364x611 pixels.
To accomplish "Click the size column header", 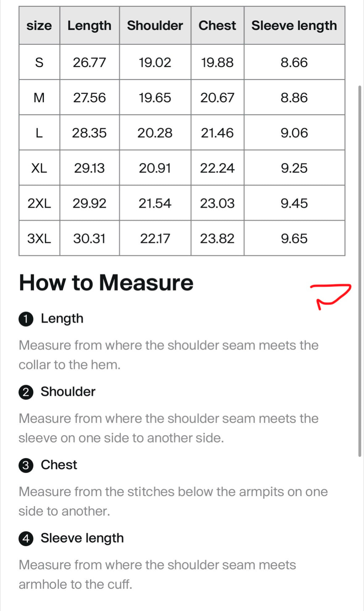I will [x=39, y=26].
